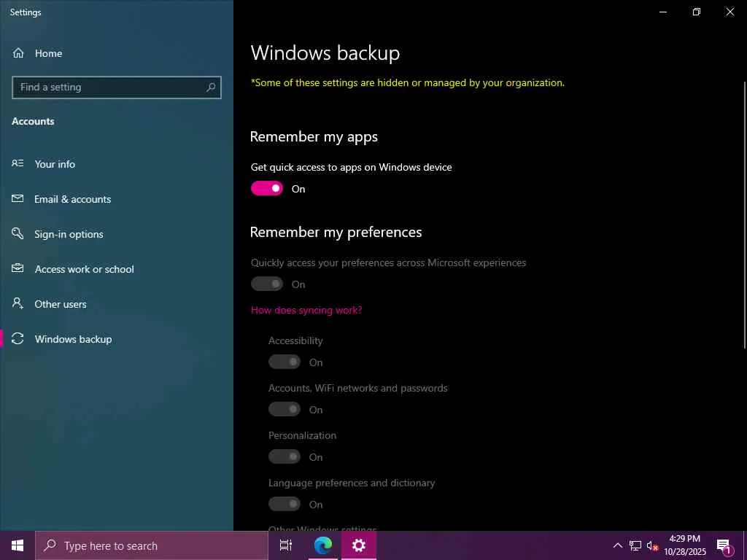Turn off Remember my apps toggle
Image resolution: width=747 pixels, height=560 pixels.
coord(267,189)
